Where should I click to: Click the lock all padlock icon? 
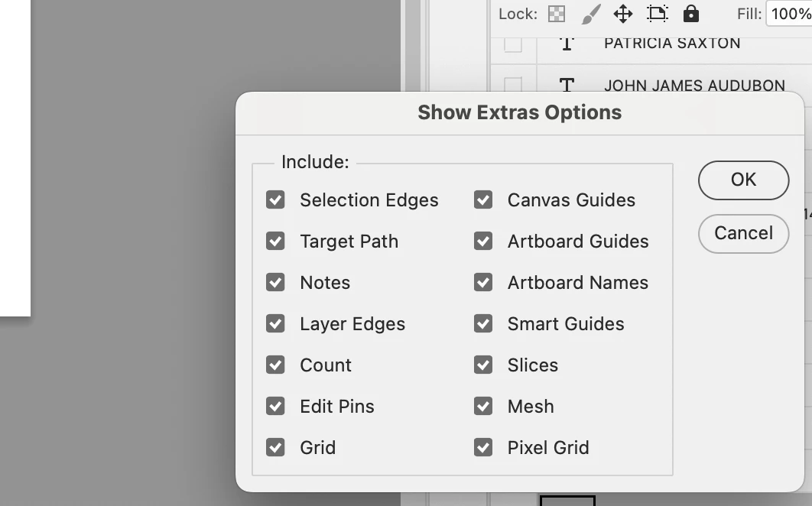pyautogui.click(x=691, y=14)
